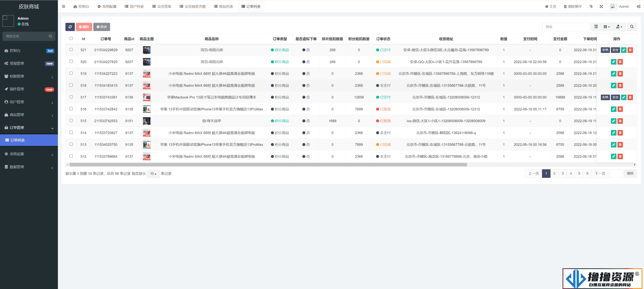This screenshot has width=644, height=289.
Task: Click the 主页 home link in top bar
Action: 551,6
